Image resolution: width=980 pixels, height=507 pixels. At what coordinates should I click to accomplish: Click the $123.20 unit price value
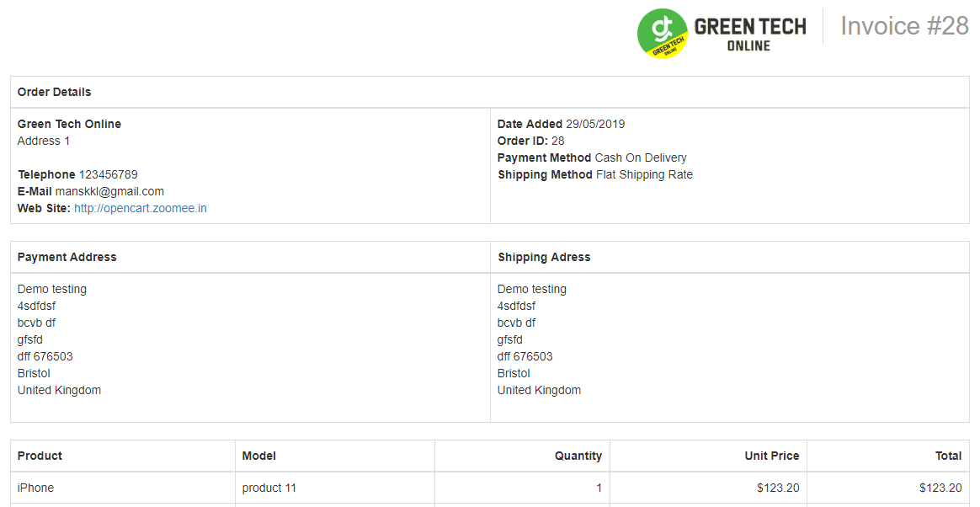coord(778,488)
